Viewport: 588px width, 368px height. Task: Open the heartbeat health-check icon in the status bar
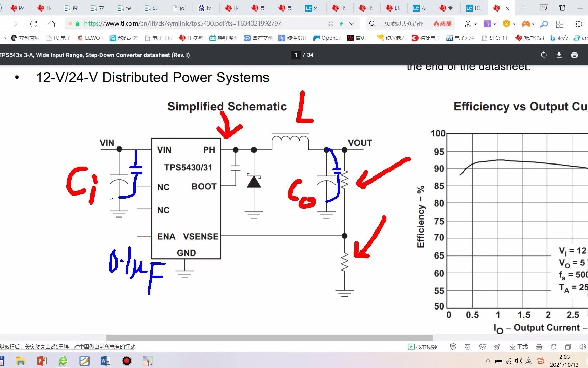click(482, 347)
